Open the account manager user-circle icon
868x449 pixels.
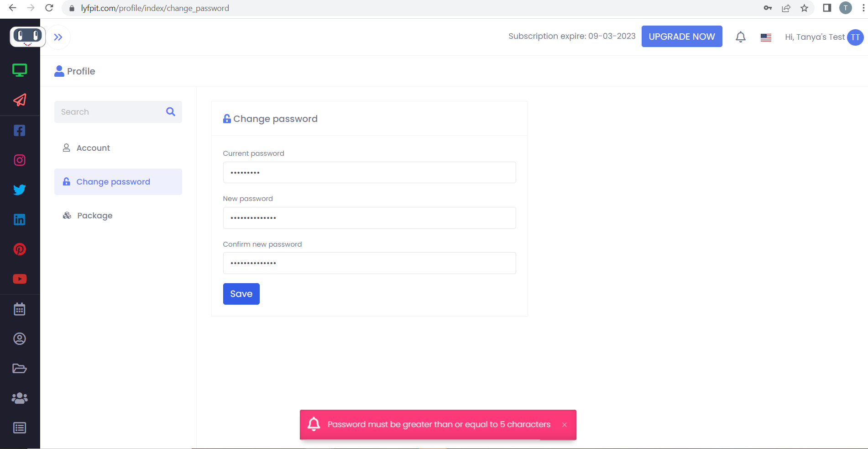pos(20,339)
